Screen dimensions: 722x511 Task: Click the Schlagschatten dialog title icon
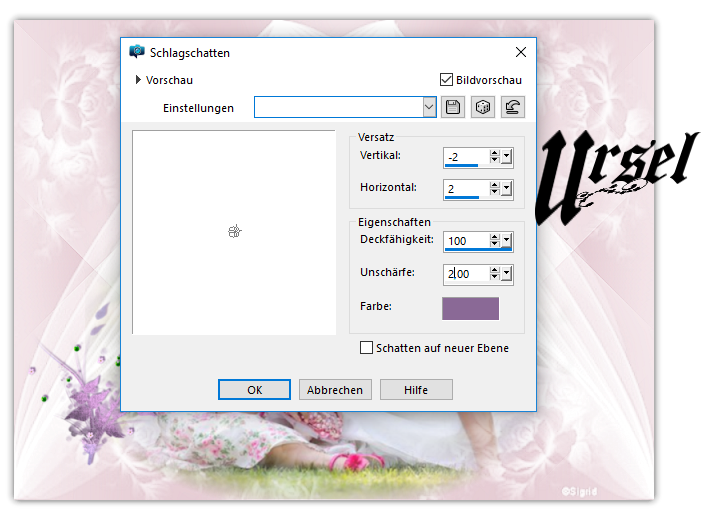point(137,52)
